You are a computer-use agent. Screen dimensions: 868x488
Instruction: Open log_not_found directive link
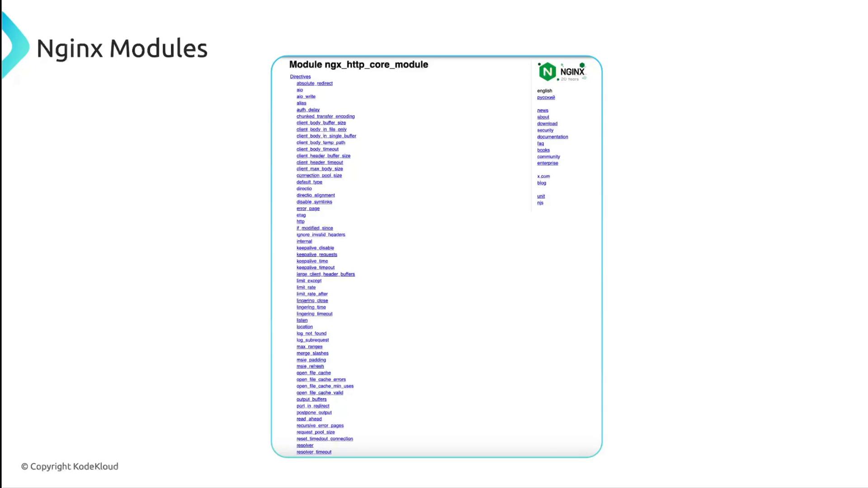pos(311,333)
